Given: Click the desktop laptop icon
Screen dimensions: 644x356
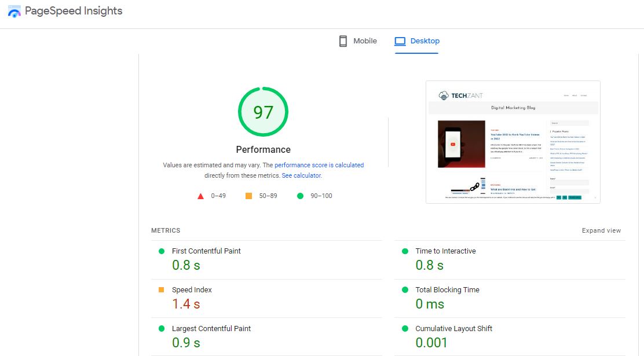Looking at the screenshot, I should [400, 41].
